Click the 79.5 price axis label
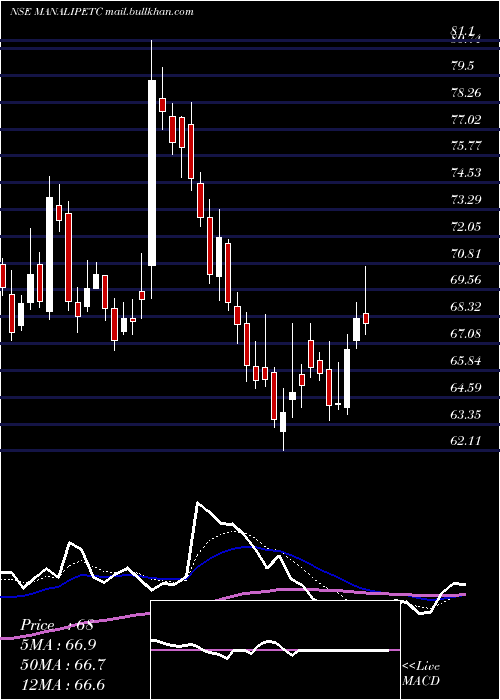This screenshot has width=500, height=700. [462, 66]
